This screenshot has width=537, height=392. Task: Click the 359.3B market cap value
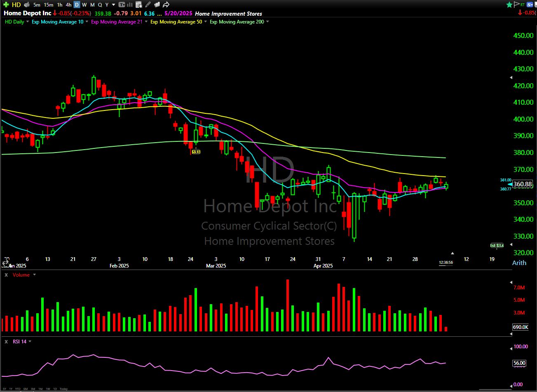coord(103,13)
